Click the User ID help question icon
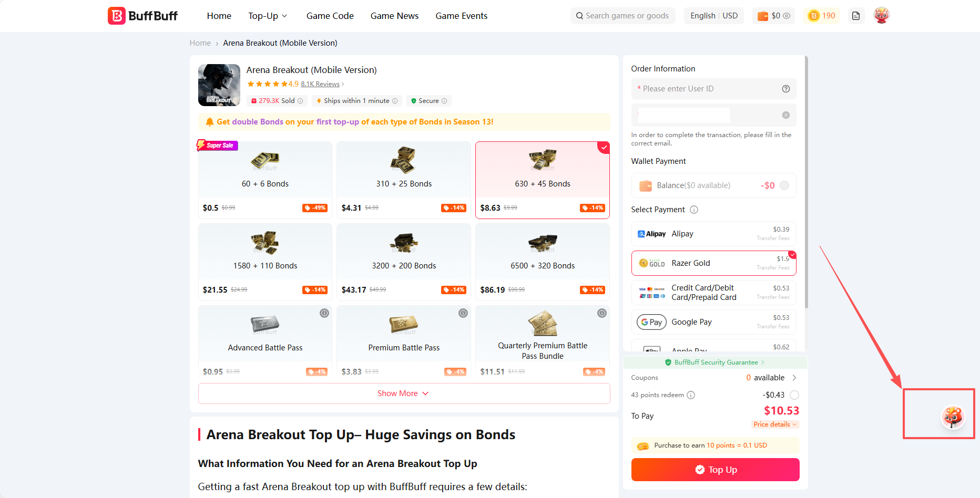The height and width of the screenshot is (498, 980). coord(786,89)
